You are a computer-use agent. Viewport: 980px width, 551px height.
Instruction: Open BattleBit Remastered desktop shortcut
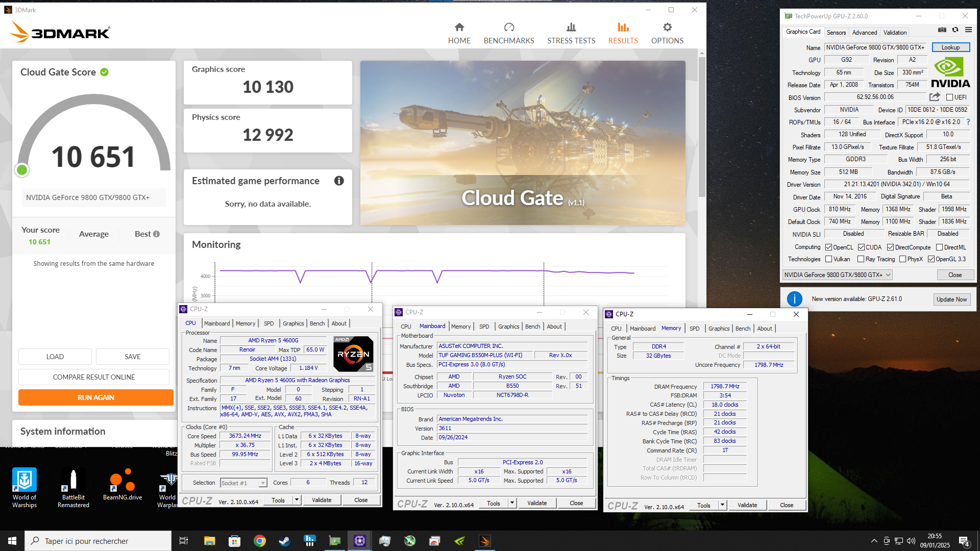(73, 488)
